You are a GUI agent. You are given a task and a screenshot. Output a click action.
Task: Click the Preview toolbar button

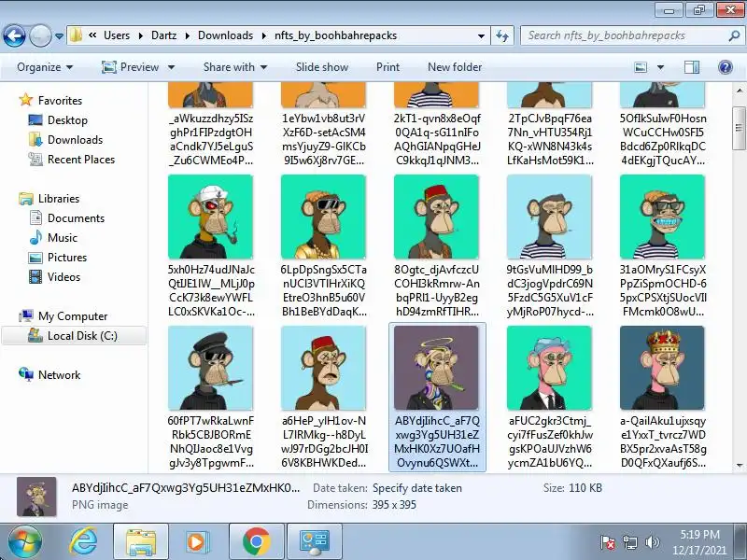[130, 67]
